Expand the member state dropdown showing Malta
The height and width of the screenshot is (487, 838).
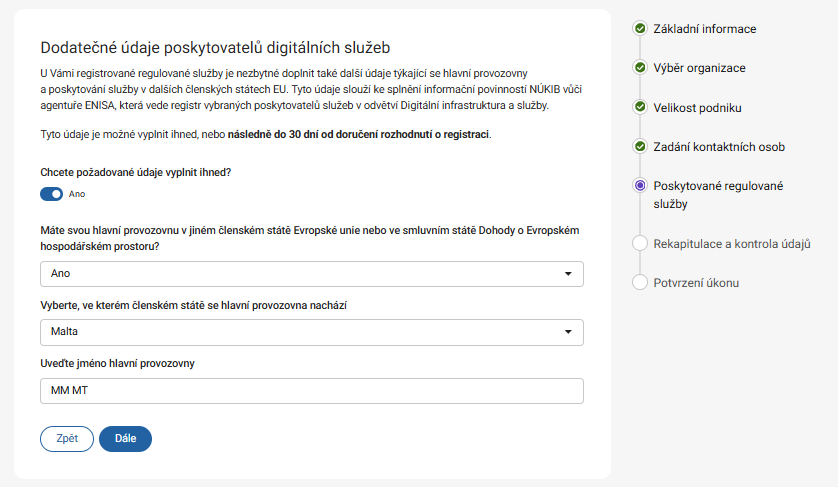tap(311, 332)
